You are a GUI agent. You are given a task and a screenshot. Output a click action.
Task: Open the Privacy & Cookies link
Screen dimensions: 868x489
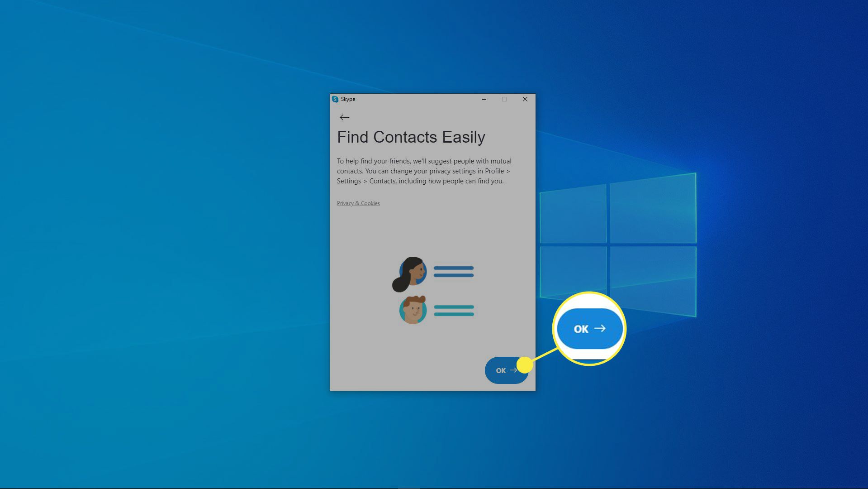click(x=358, y=203)
